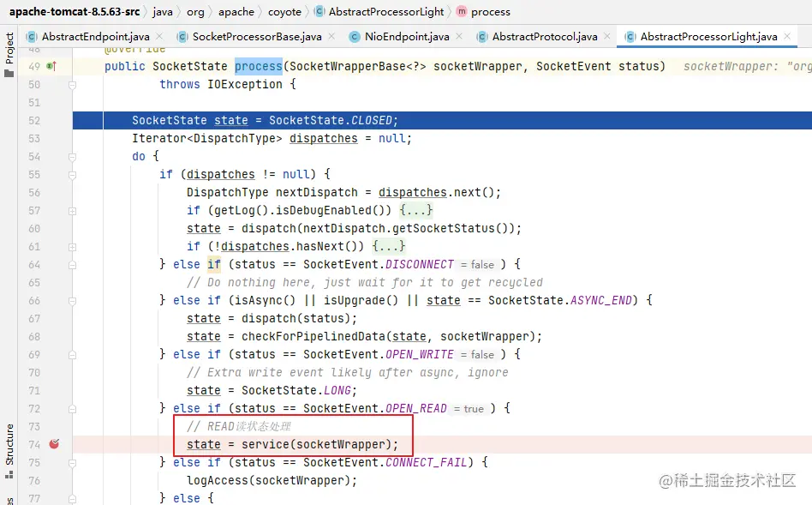Click SocketState.CLOSED on line 52
This screenshot has width=812, height=505.
pos(331,120)
